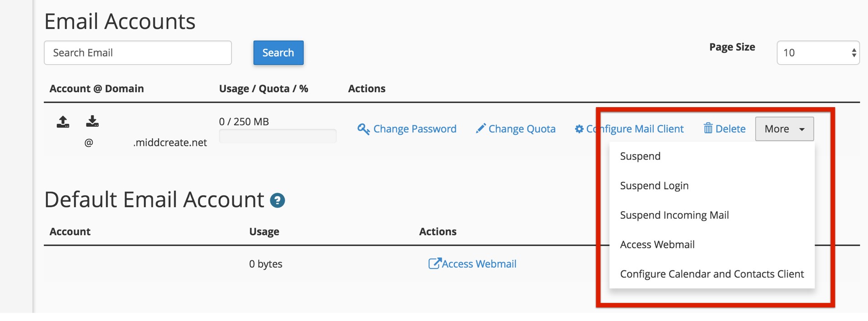Select Suspend Login menu option
This screenshot has height=321, width=868.
(x=654, y=186)
